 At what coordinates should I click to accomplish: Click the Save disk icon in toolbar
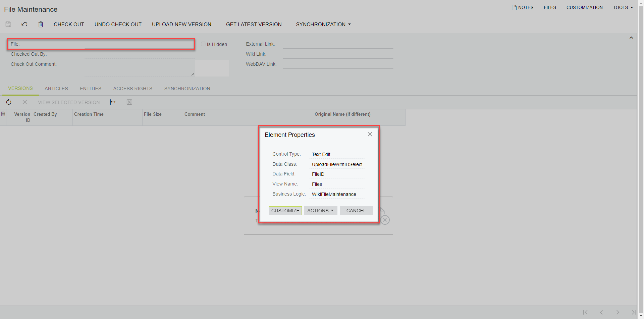pos(8,24)
